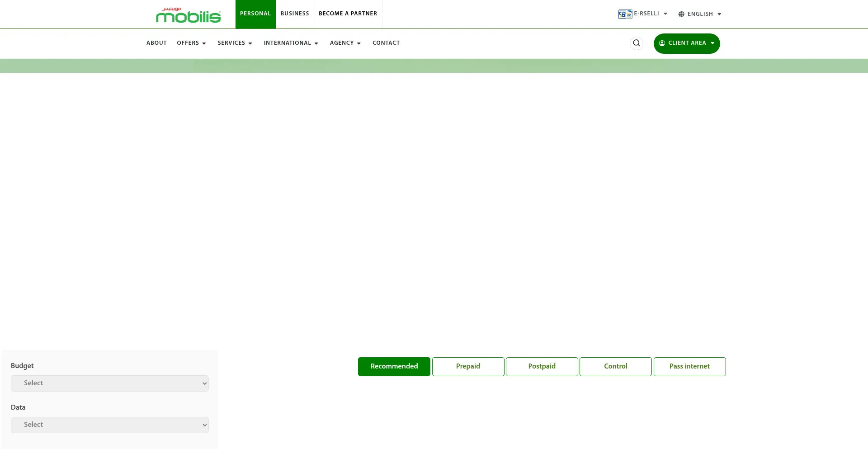Click the E-Rselli payment card icon
The height and width of the screenshot is (449, 868).
pyautogui.click(x=625, y=14)
